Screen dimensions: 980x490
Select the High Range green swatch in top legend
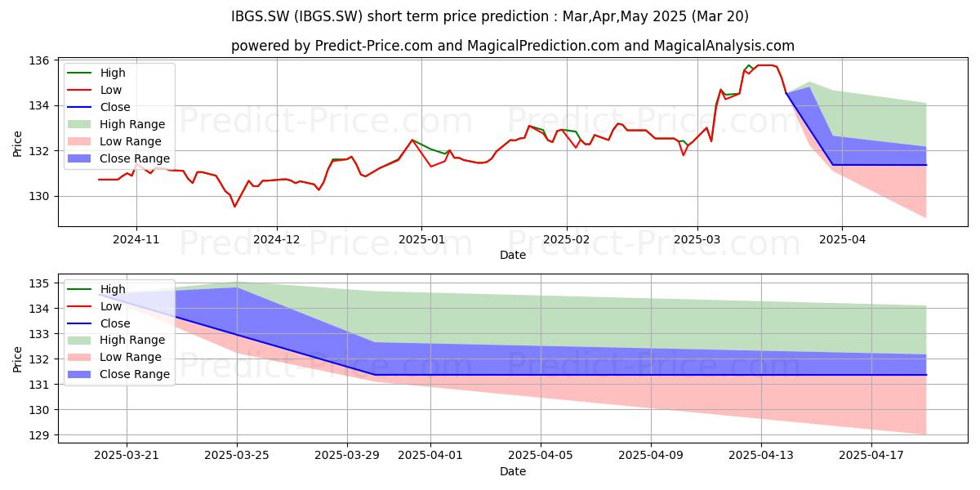[x=81, y=125]
